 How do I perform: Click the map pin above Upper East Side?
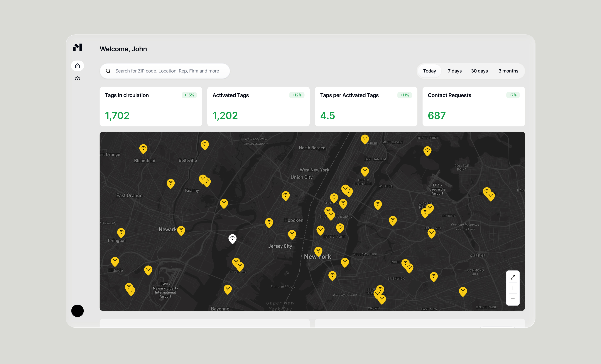(x=365, y=171)
